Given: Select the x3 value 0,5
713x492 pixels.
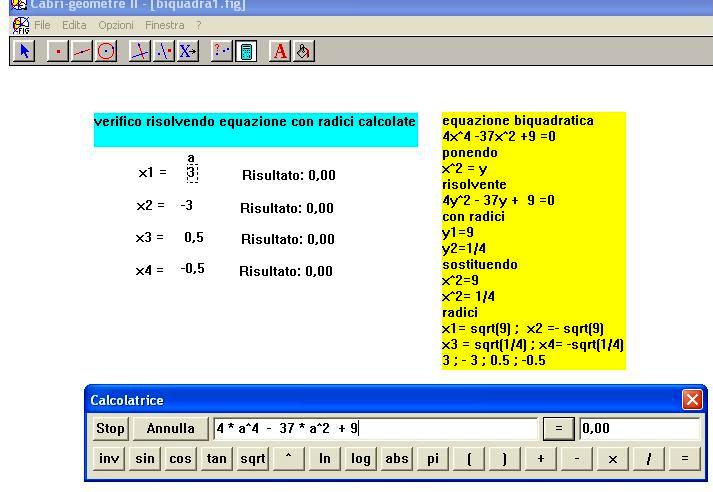Looking at the screenshot, I should click(194, 237).
